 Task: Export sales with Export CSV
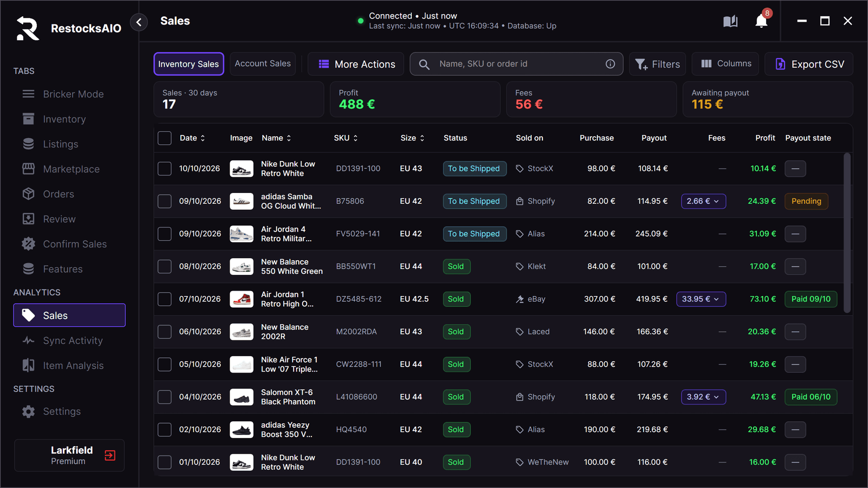809,64
